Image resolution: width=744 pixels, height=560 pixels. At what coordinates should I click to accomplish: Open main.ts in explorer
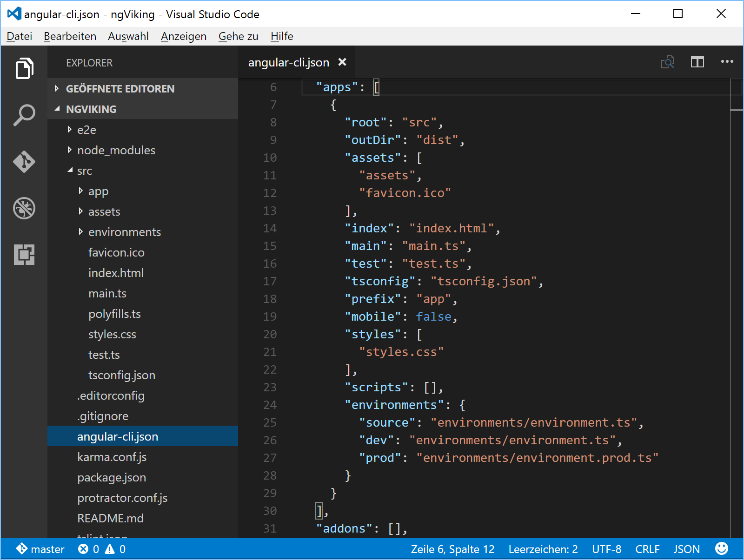pos(143,293)
